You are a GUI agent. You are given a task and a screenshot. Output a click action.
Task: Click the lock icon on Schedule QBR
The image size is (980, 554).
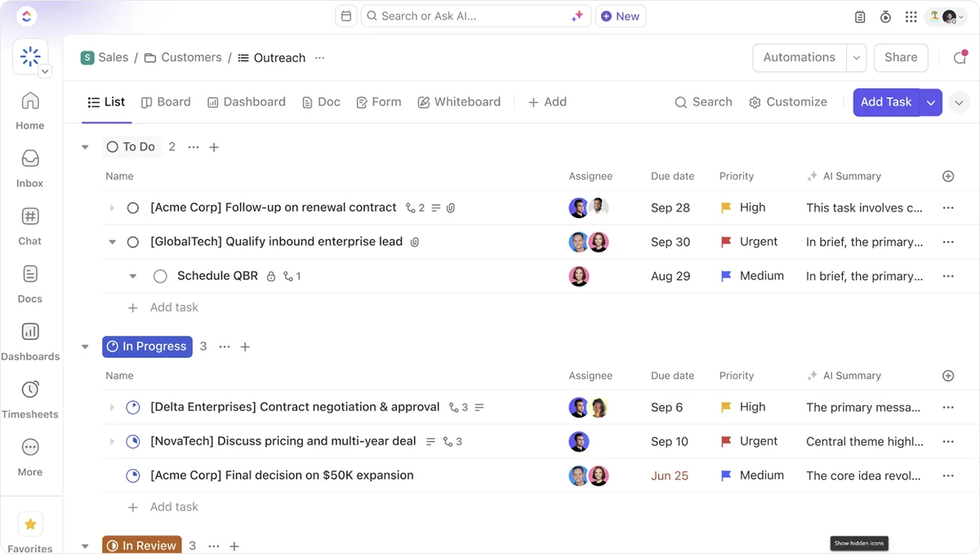click(271, 276)
